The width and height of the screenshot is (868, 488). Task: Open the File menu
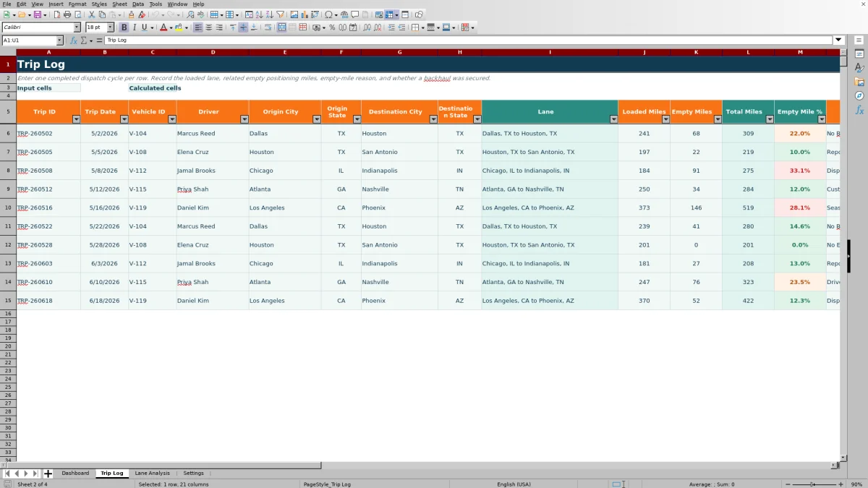point(7,4)
